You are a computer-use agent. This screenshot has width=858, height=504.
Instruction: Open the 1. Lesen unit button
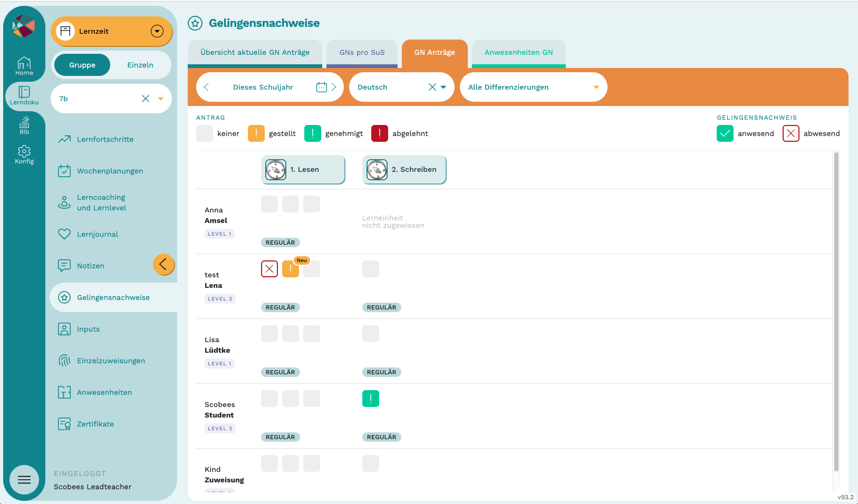pyautogui.click(x=303, y=169)
